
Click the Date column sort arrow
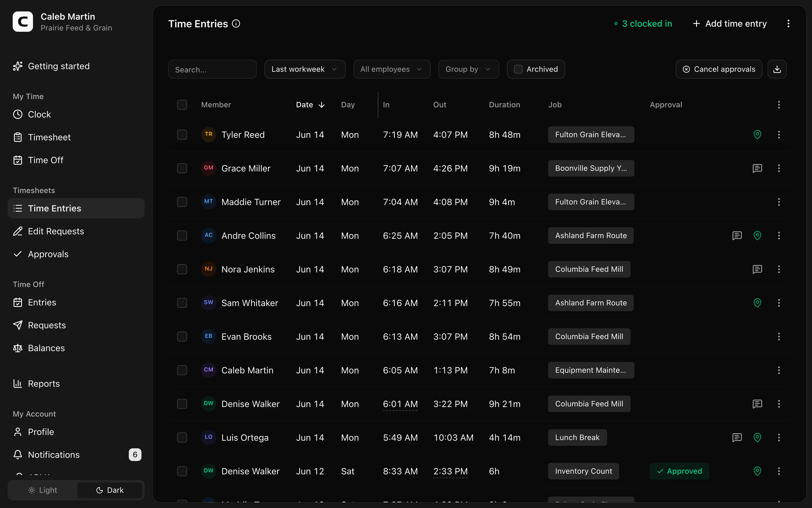(321, 105)
